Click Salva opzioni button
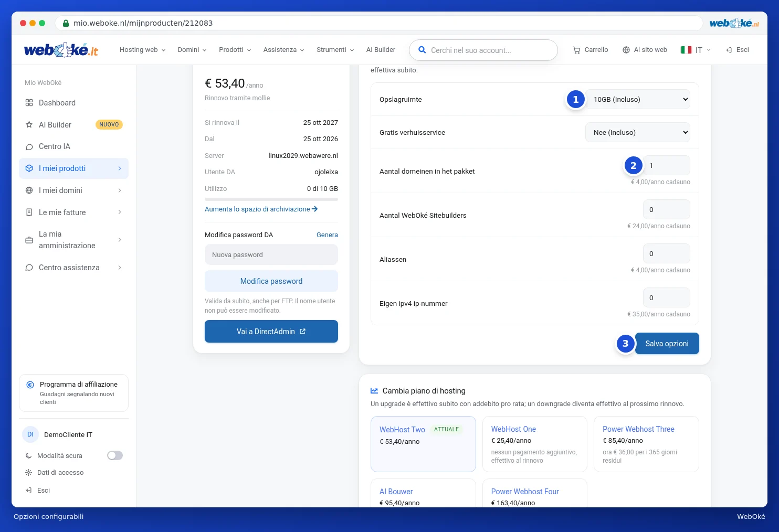The image size is (779, 532). click(x=667, y=344)
